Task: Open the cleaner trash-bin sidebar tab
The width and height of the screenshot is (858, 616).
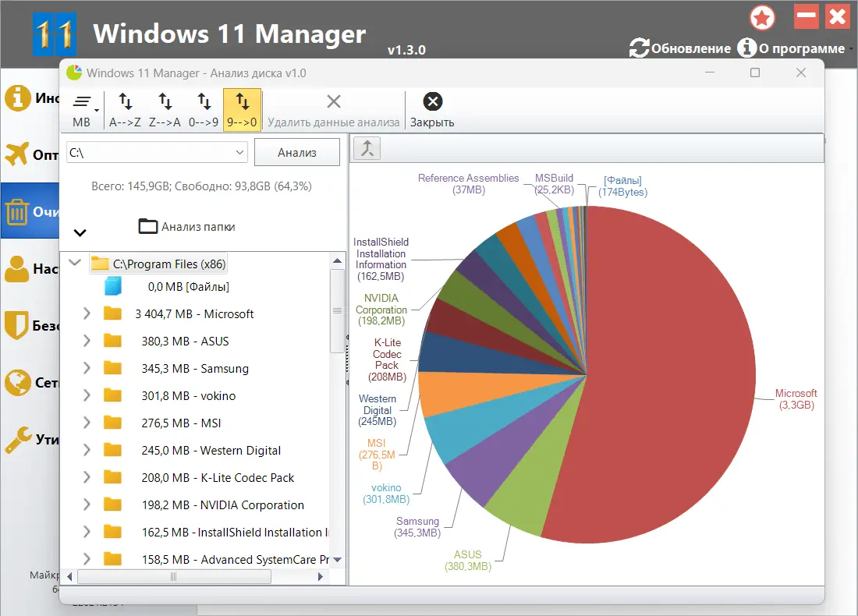Action: tap(17, 211)
